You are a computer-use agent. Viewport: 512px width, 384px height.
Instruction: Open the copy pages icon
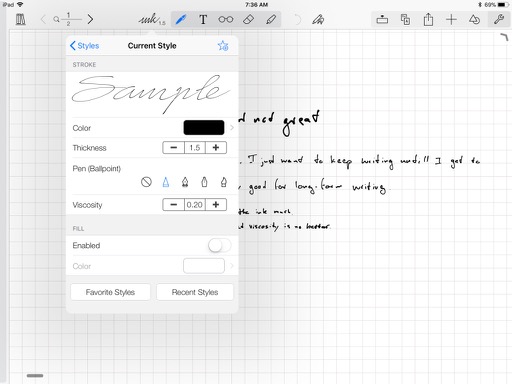405,19
